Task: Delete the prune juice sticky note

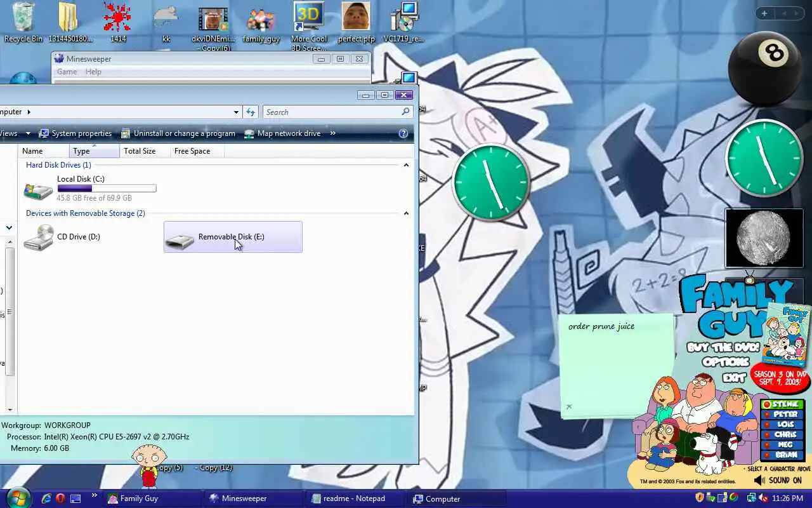Action: coord(569,407)
